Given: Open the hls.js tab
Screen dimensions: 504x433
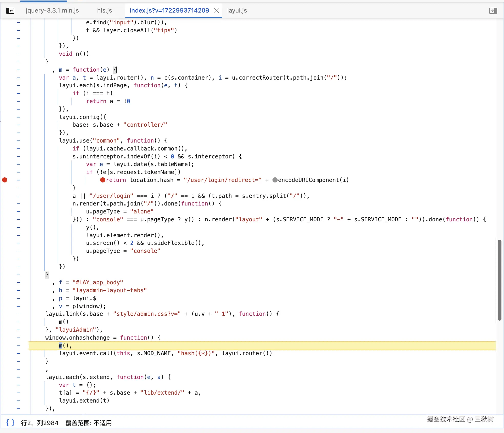Looking at the screenshot, I should point(104,10).
